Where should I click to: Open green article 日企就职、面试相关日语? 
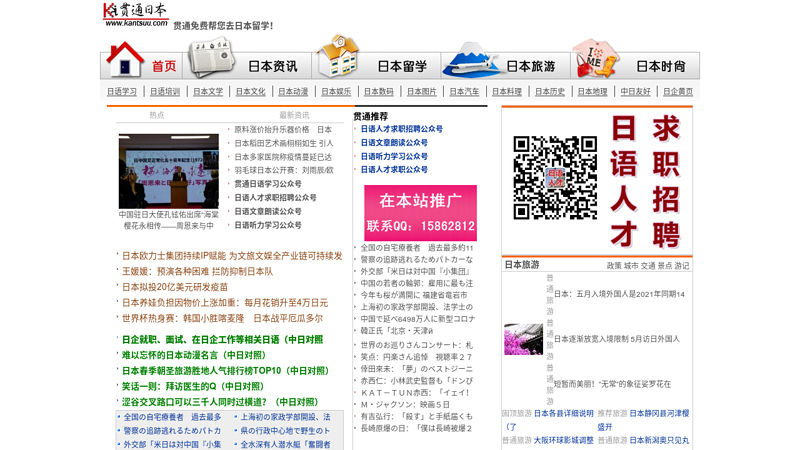point(222,340)
